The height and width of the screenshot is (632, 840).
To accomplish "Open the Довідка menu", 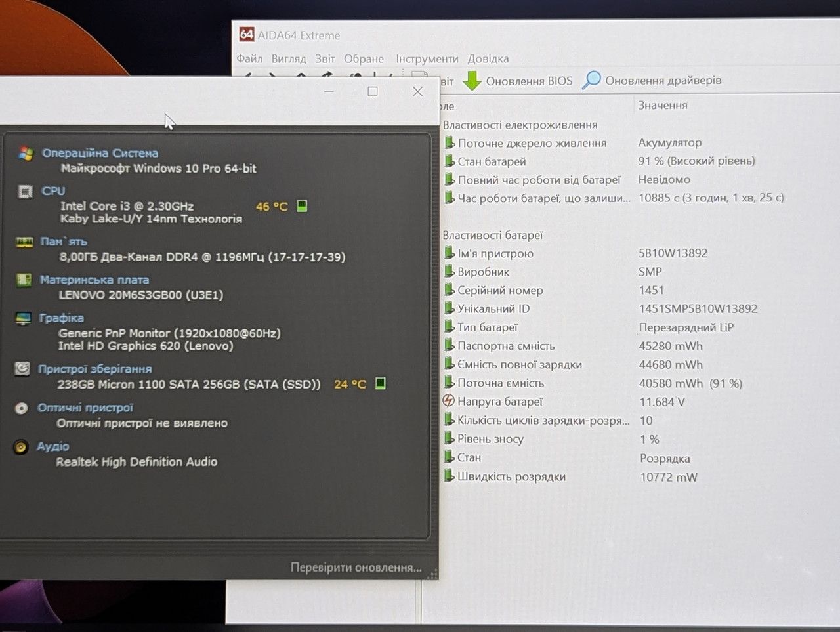I will click(x=488, y=58).
